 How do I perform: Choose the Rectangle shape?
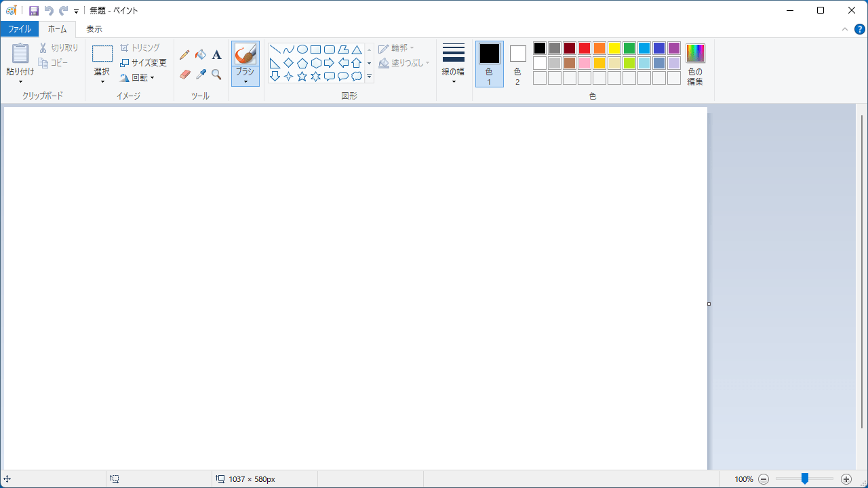point(315,49)
